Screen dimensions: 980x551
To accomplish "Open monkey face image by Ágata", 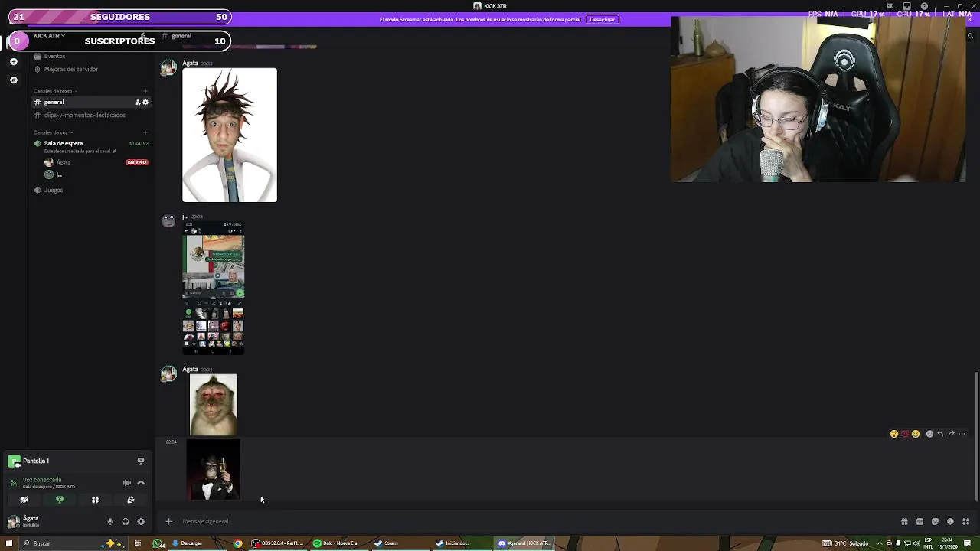I will (x=214, y=405).
